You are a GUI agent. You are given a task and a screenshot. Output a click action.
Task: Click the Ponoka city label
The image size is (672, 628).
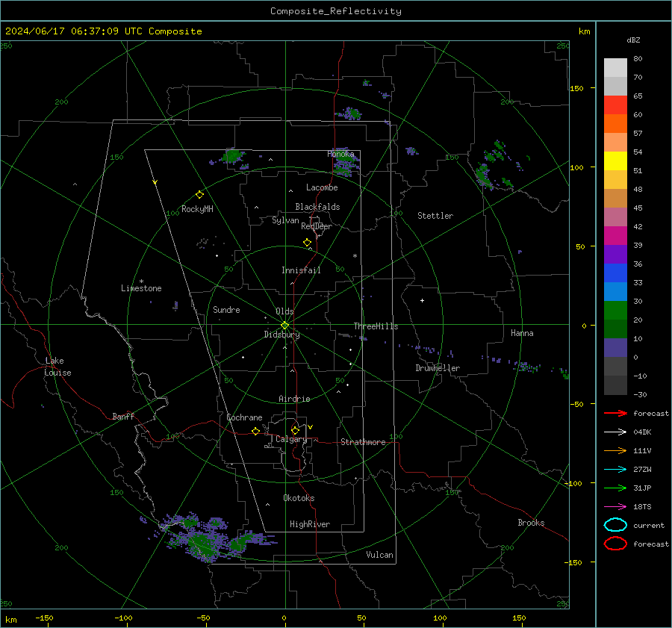[x=340, y=154]
